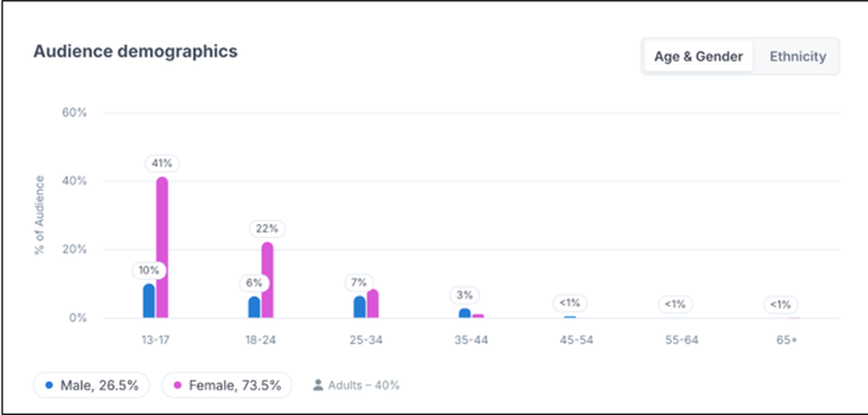Image resolution: width=868 pixels, height=415 pixels.
Task: Click the Audience demographics heading
Action: [x=135, y=51]
